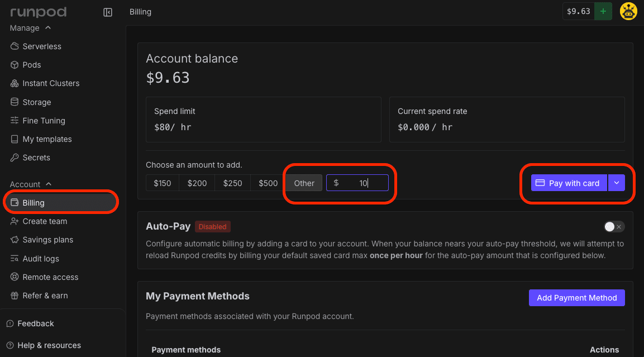Select Pods in the sidebar
The height and width of the screenshot is (357, 644).
(x=32, y=64)
